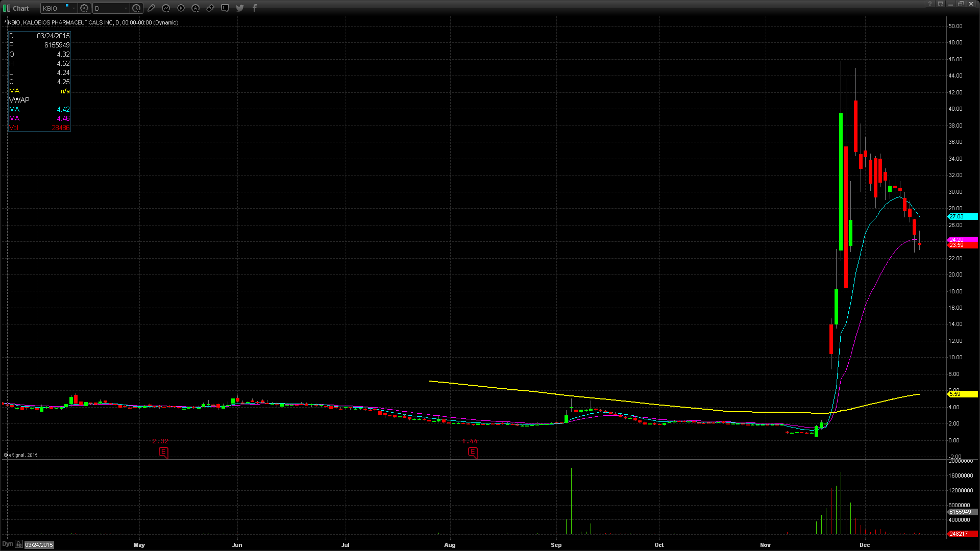Click the H 4.52 high value row
This screenshot has width=980, height=551.
point(39,64)
